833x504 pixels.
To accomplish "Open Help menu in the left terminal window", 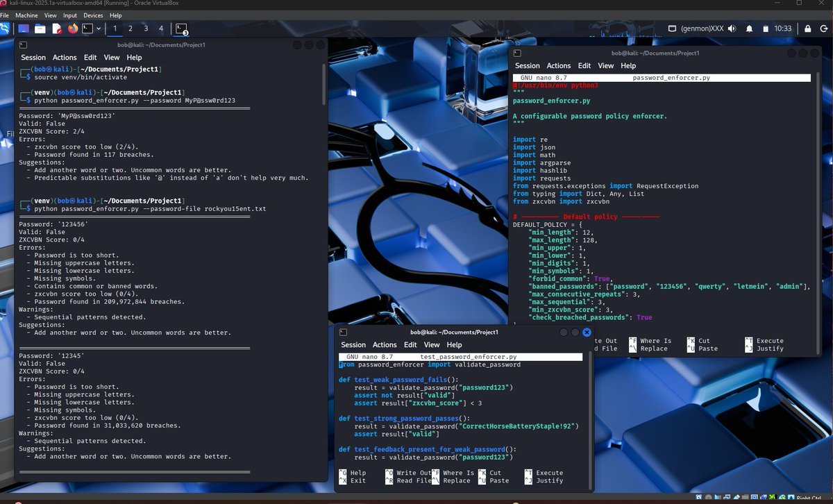I will (x=134, y=58).
